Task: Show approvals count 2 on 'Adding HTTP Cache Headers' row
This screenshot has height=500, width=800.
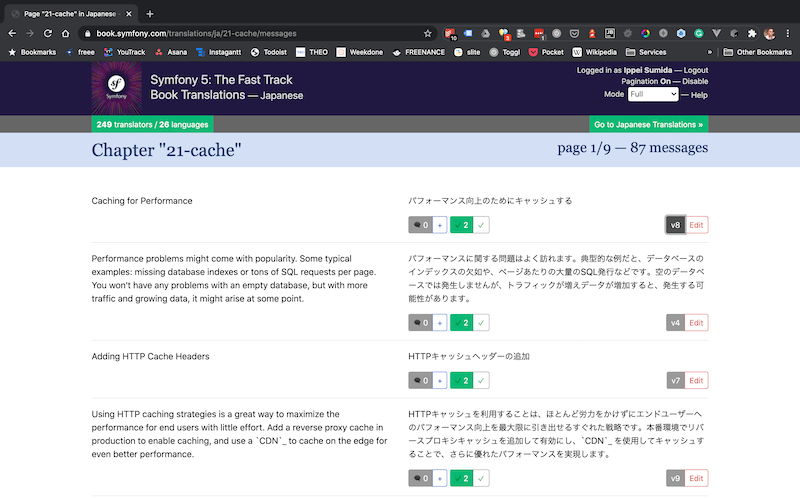Action: [462, 381]
